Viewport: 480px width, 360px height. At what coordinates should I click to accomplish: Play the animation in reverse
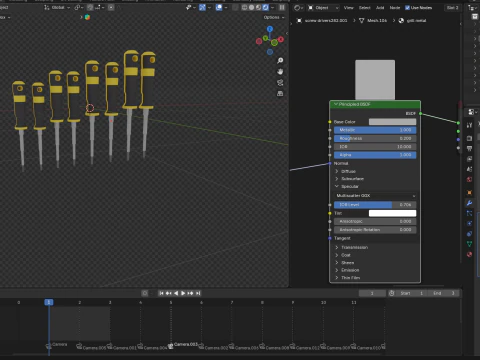pos(176,293)
